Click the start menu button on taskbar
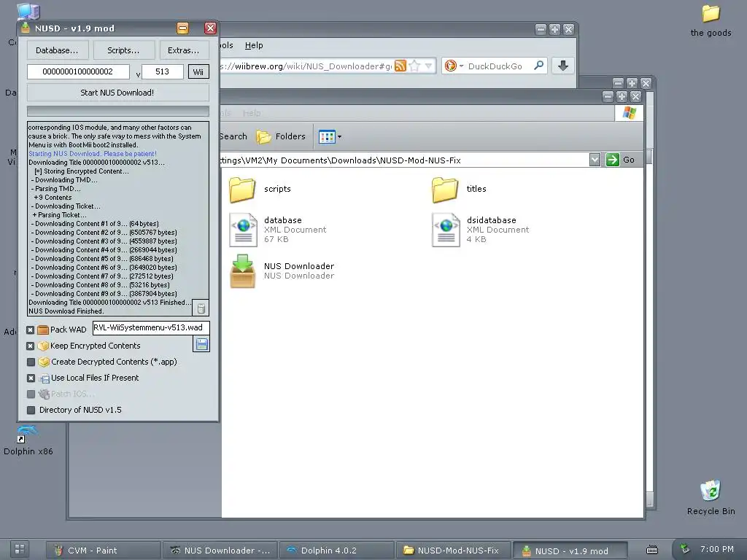747x560 pixels. point(20,548)
